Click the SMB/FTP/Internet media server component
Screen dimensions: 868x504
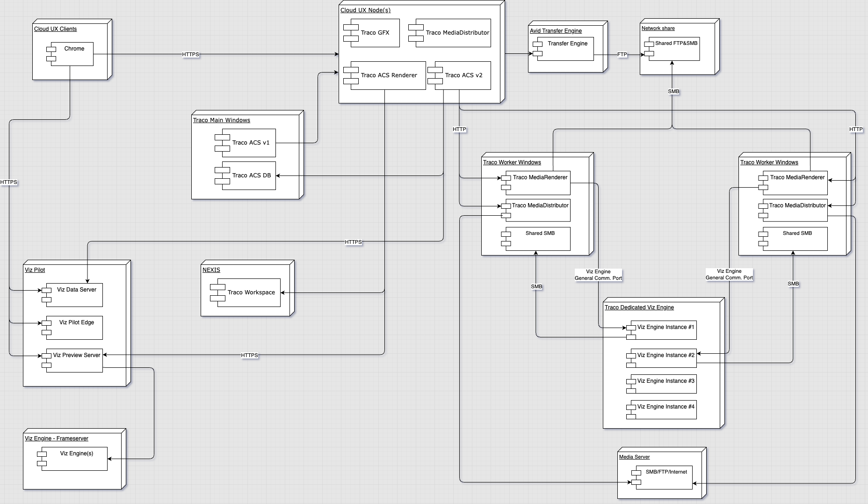665,477
